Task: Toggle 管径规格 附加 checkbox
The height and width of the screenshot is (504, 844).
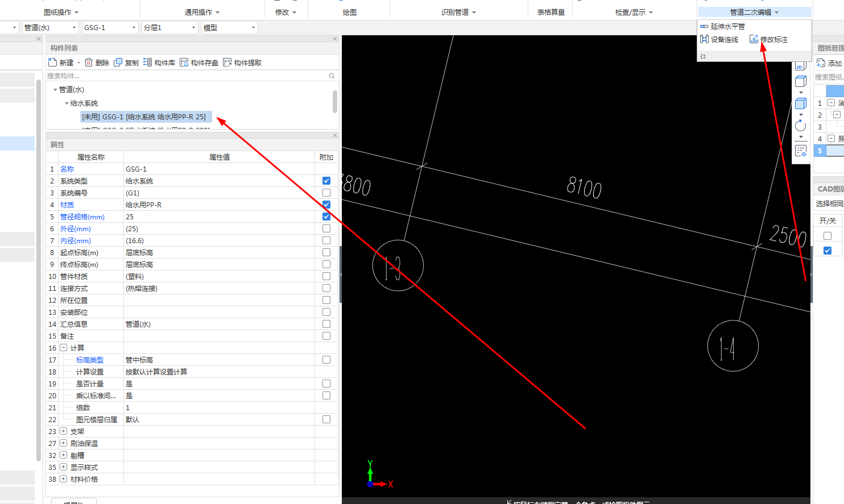Action: (x=326, y=216)
